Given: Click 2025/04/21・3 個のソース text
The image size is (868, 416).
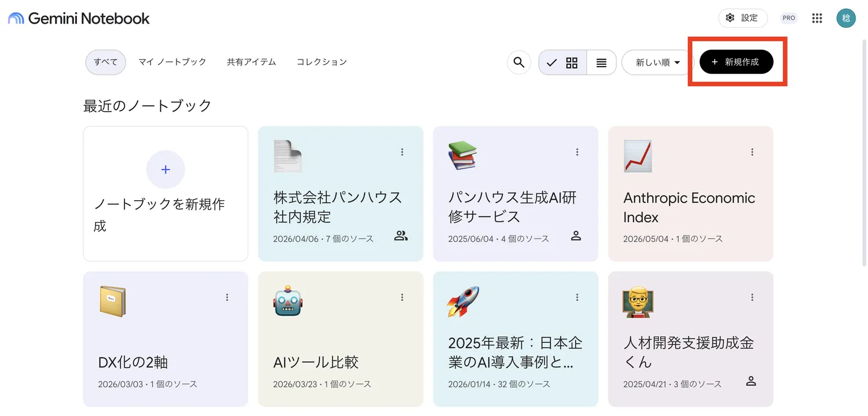Looking at the screenshot, I should click(x=672, y=384).
